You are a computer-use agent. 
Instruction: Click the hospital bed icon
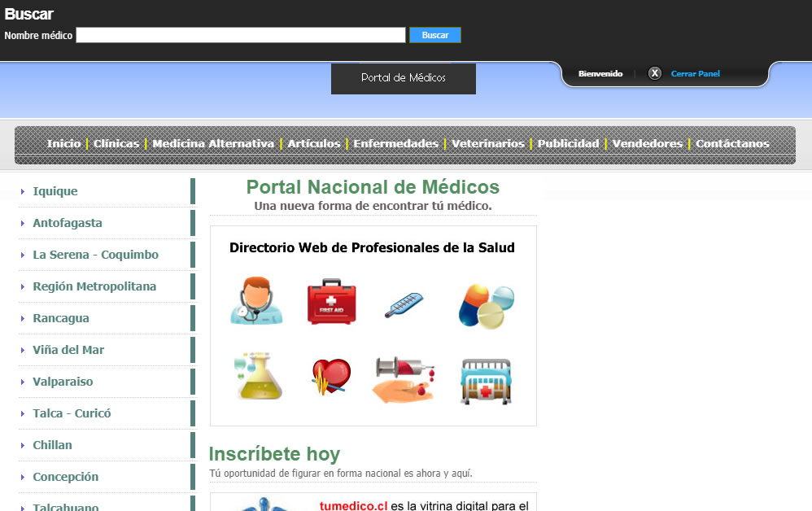click(x=486, y=381)
